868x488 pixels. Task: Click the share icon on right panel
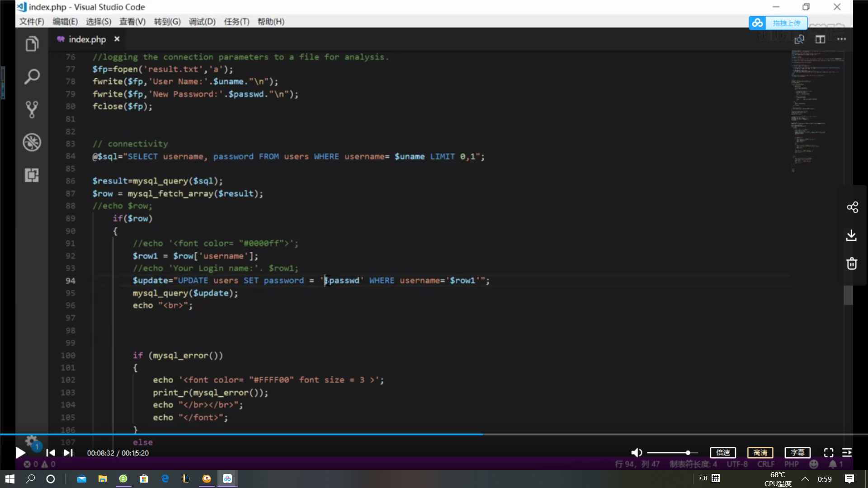(x=852, y=207)
